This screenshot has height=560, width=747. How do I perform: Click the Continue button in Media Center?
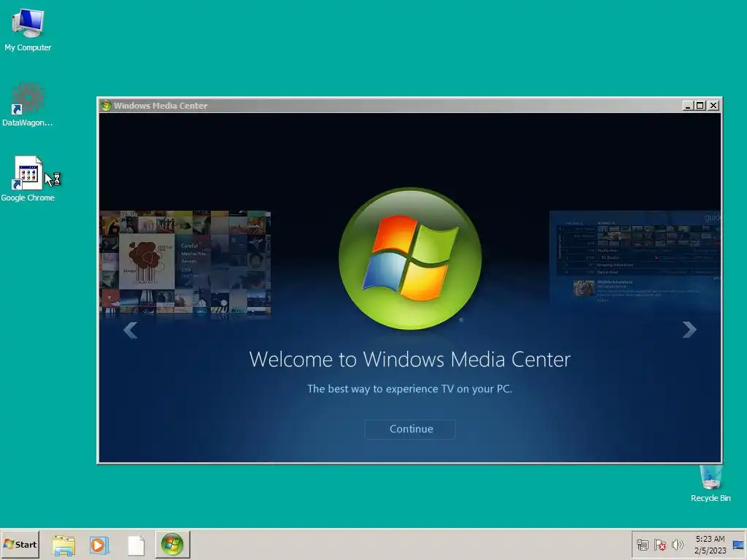(410, 429)
